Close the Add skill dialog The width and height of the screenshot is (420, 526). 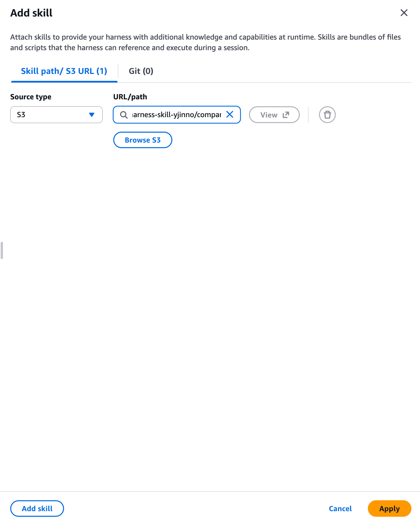404,13
